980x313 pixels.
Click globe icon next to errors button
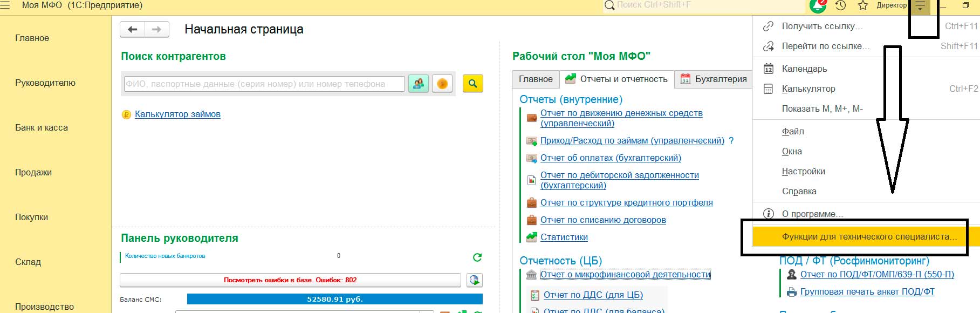pyautogui.click(x=474, y=280)
